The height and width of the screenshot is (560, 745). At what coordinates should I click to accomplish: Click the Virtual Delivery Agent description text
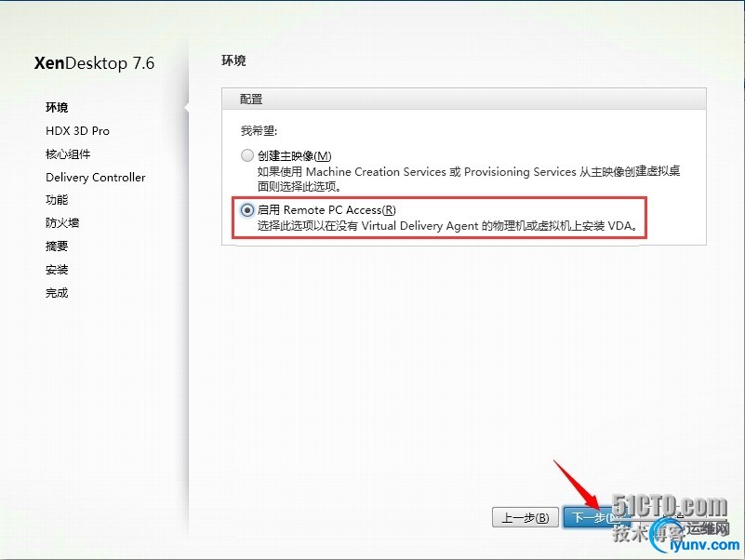click(x=447, y=226)
